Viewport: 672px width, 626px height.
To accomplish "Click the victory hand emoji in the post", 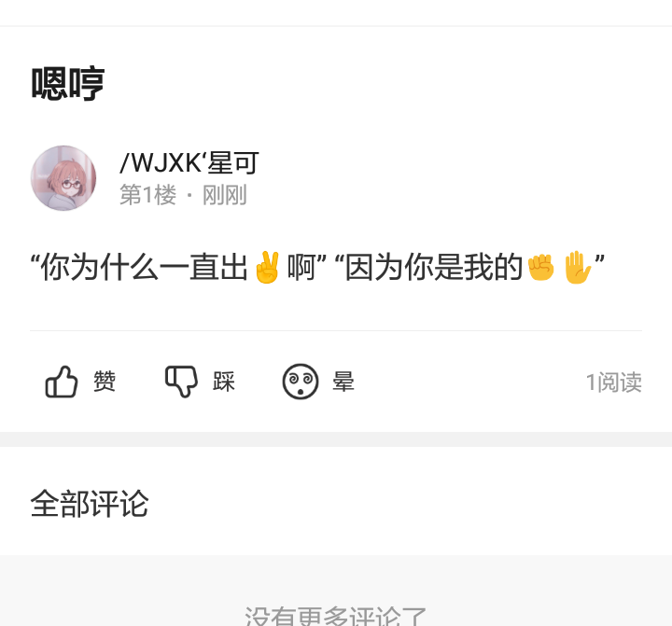I will [267, 268].
